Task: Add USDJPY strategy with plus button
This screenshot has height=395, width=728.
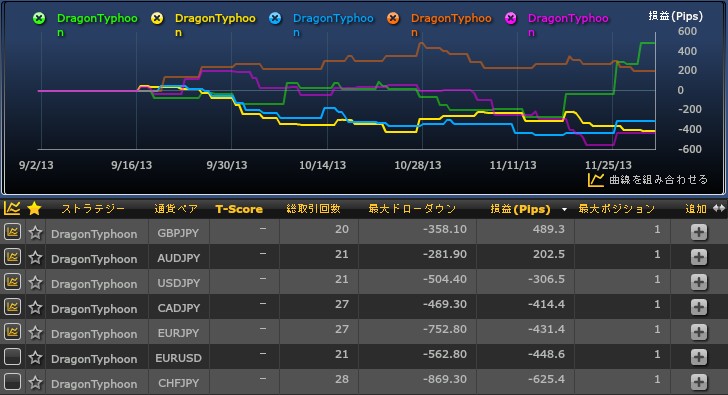Action: point(699,282)
